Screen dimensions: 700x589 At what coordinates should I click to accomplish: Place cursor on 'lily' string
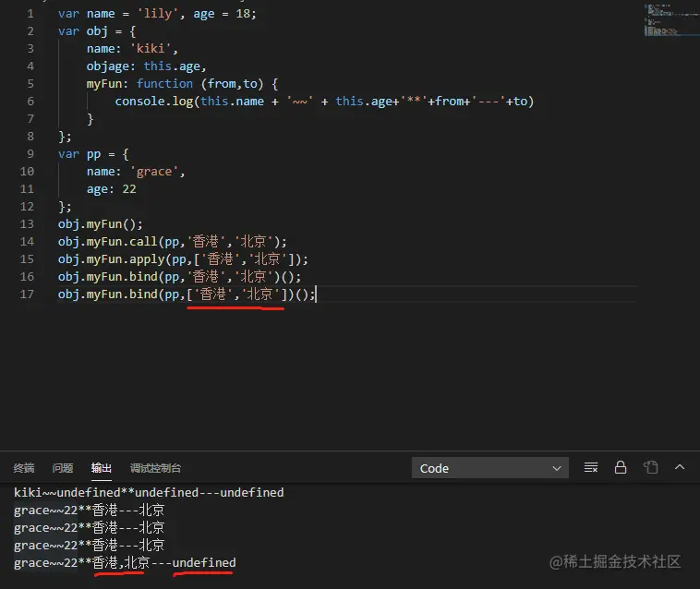[158, 14]
